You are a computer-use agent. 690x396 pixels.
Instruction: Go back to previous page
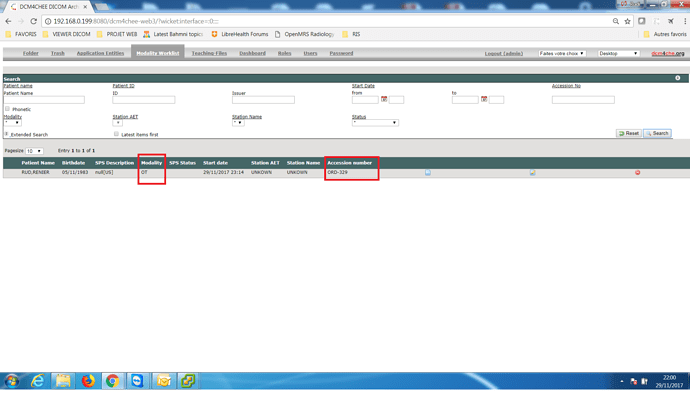pyautogui.click(x=8, y=21)
